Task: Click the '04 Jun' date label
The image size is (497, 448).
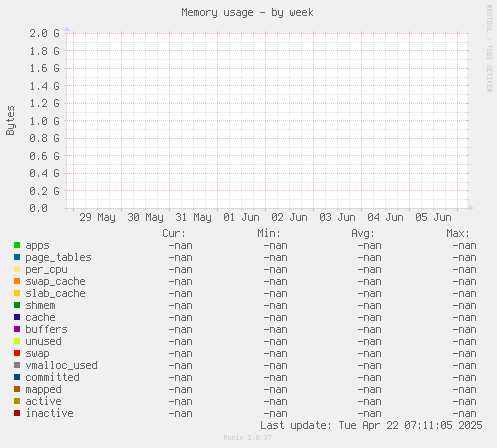Action: (x=385, y=218)
